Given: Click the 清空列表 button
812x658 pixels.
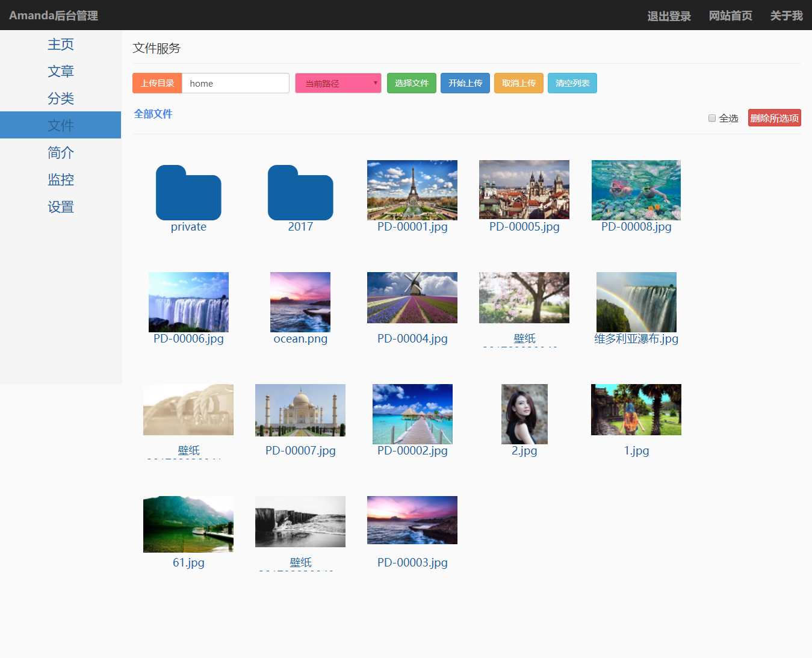Looking at the screenshot, I should click(x=572, y=83).
